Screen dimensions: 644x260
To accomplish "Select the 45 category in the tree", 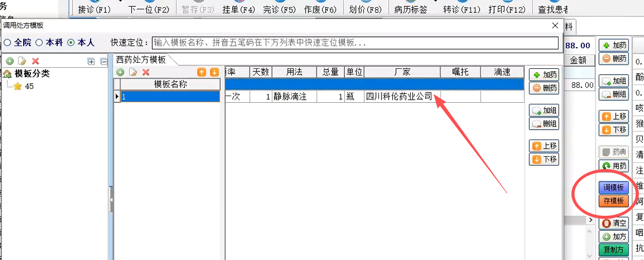I will point(29,86).
